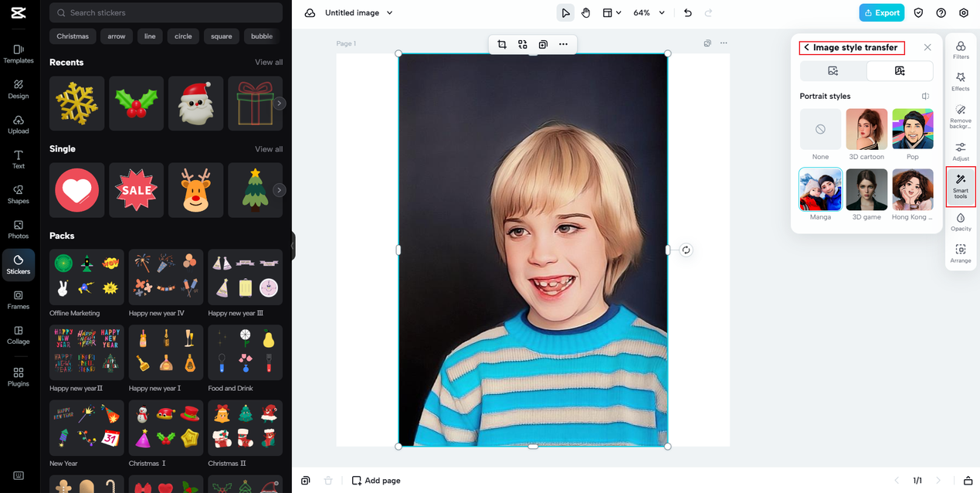The width and height of the screenshot is (980, 493).
Task: Open Remove background tool
Action: (961, 116)
